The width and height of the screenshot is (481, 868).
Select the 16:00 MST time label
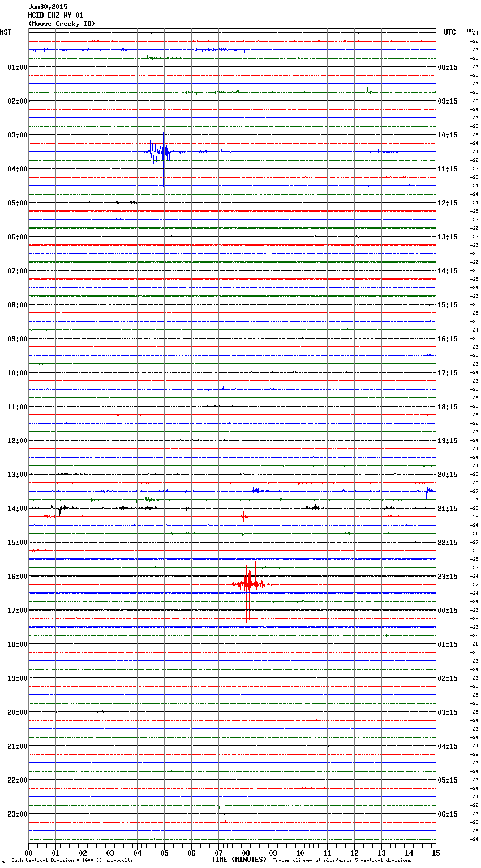tap(18, 576)
